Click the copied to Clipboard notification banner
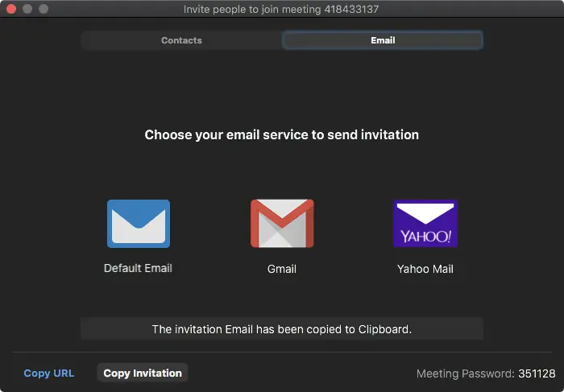The height and width of the screenshot is (392, 564). pos(282,328)
